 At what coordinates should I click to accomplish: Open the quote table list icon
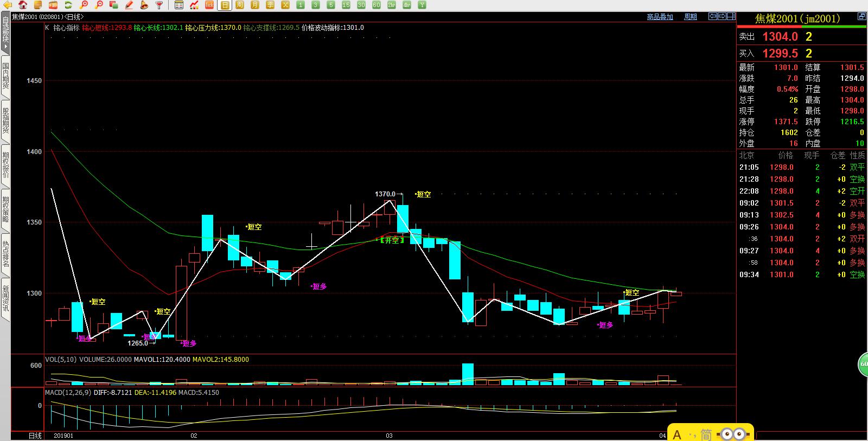180,5
